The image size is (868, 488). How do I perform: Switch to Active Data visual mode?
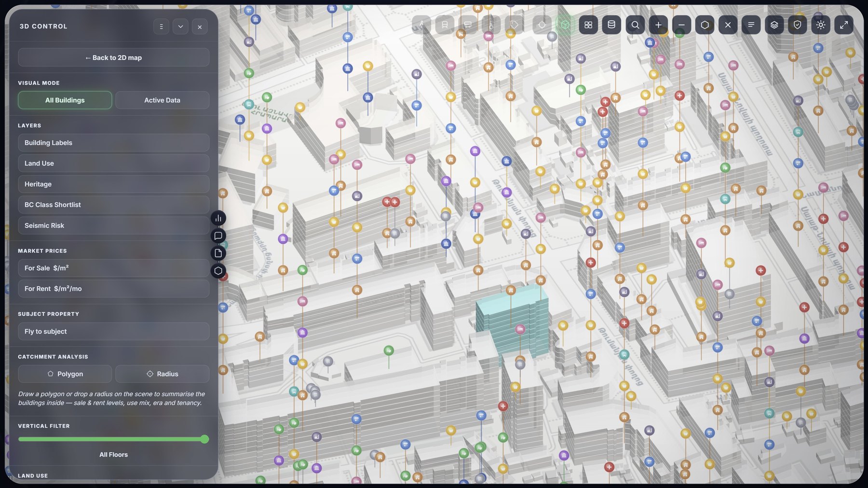point(163,100)
